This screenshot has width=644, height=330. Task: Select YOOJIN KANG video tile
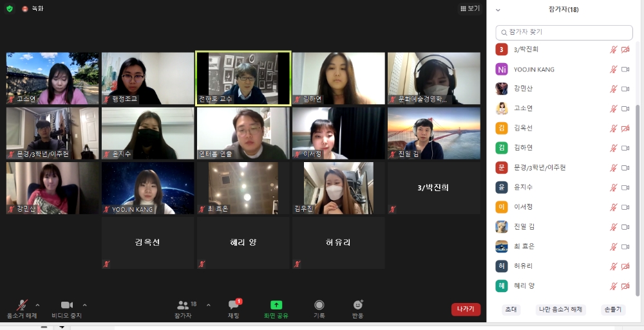pyautogui.click(x=148, y=188)
